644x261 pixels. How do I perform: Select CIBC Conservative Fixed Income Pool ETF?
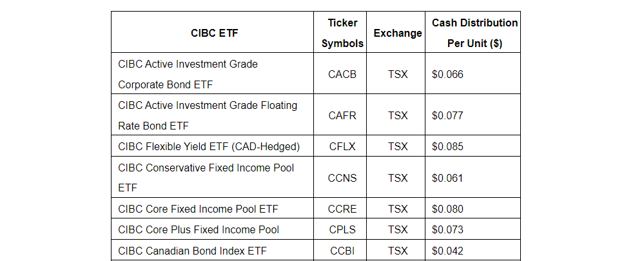tap(206, 177)
